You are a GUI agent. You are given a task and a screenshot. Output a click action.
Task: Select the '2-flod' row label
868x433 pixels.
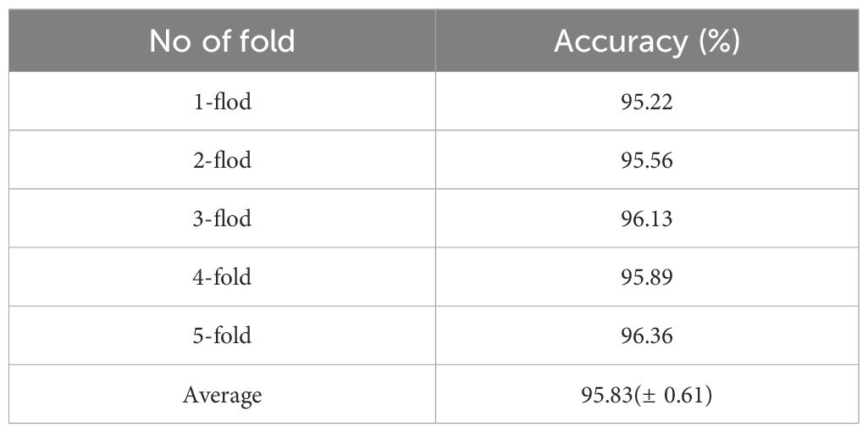[222, 161]
